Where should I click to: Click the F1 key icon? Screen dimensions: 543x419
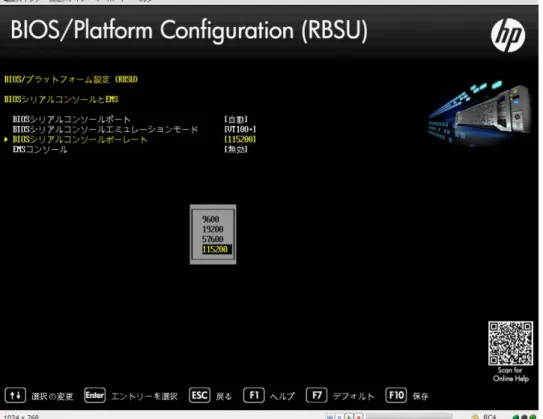pyautogui.click(x=254, y=395)
